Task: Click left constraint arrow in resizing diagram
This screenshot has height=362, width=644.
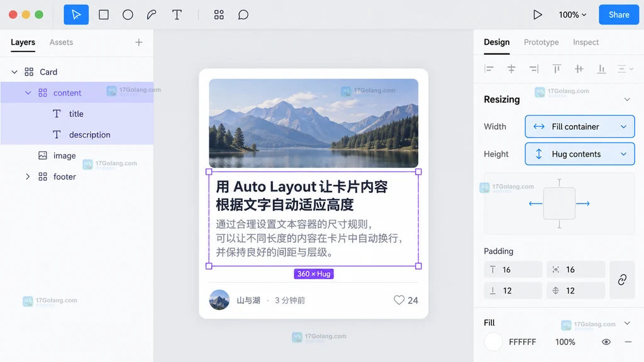Action: point(536,204)
